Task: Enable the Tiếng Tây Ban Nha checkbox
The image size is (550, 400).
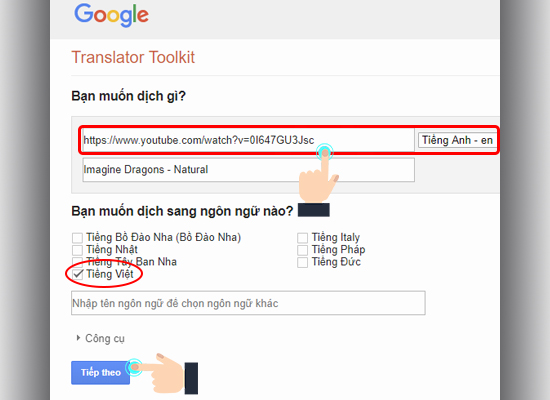Action: pyautogui.click(x=77, y=262)
